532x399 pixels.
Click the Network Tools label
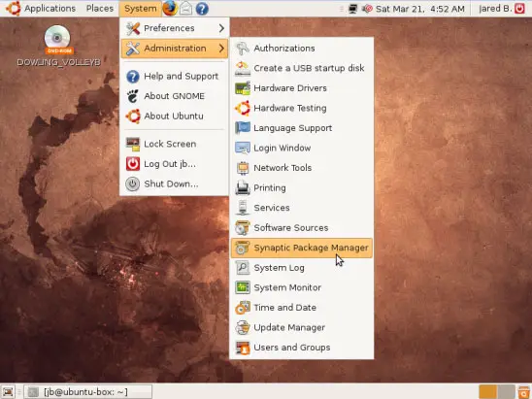pos(283,168)
